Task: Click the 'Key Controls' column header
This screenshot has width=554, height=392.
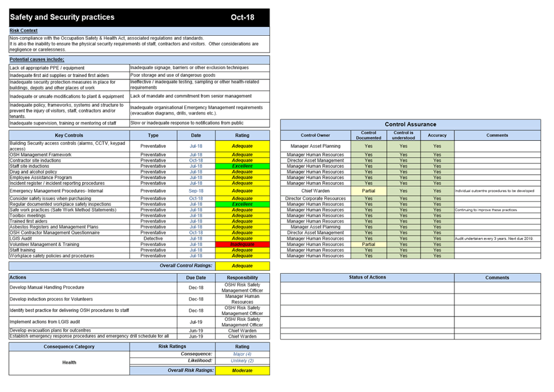Action: pyautogui.click(x=69, y=135)
